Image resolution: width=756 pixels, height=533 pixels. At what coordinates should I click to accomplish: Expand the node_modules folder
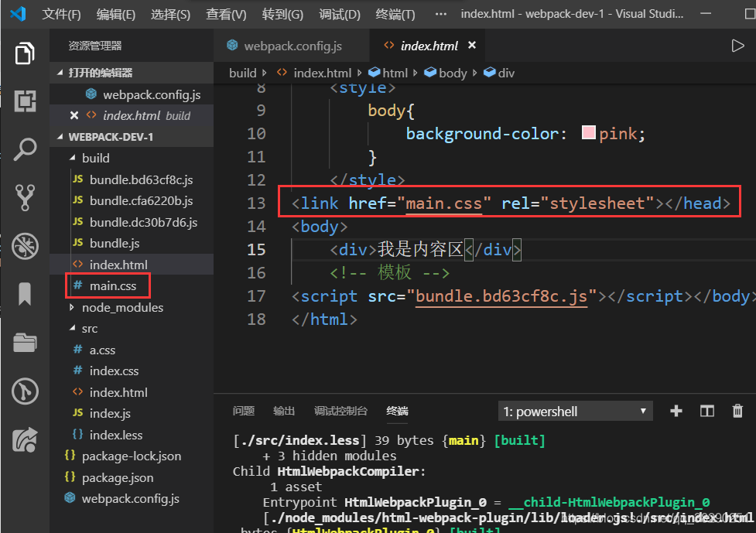[131, 307]
